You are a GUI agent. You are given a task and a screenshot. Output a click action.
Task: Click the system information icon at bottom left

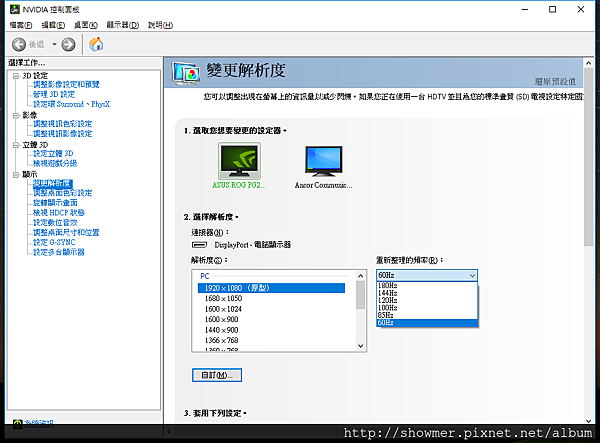click(x=18, y=423)
